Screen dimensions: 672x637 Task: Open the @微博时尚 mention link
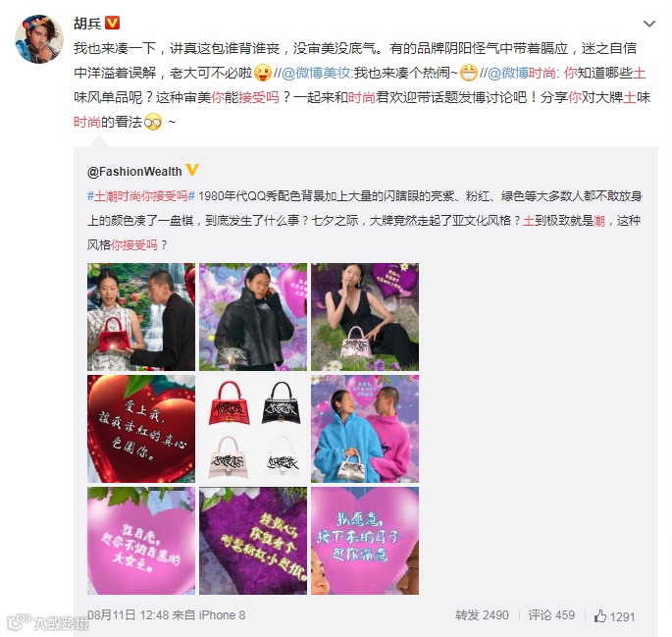[522, 73]
